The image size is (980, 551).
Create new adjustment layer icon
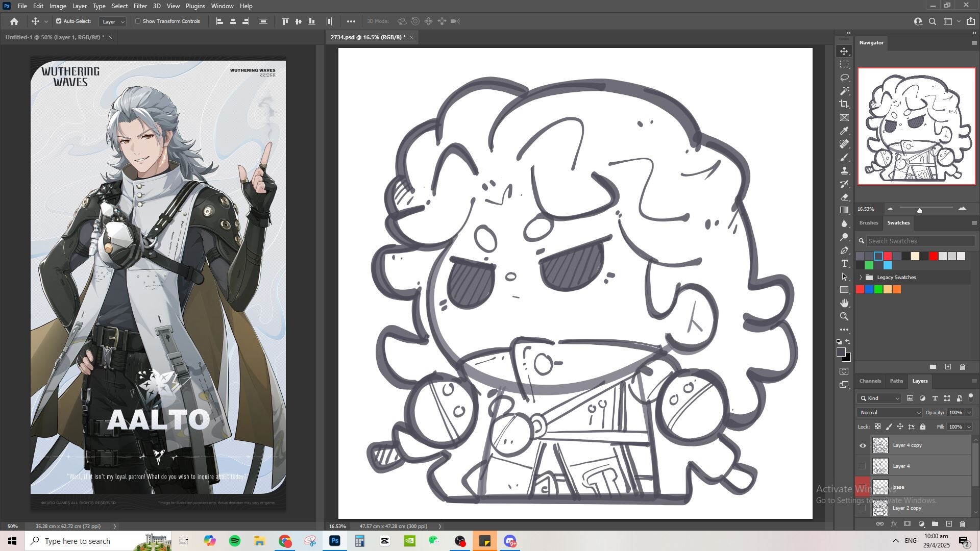[921, 524]
